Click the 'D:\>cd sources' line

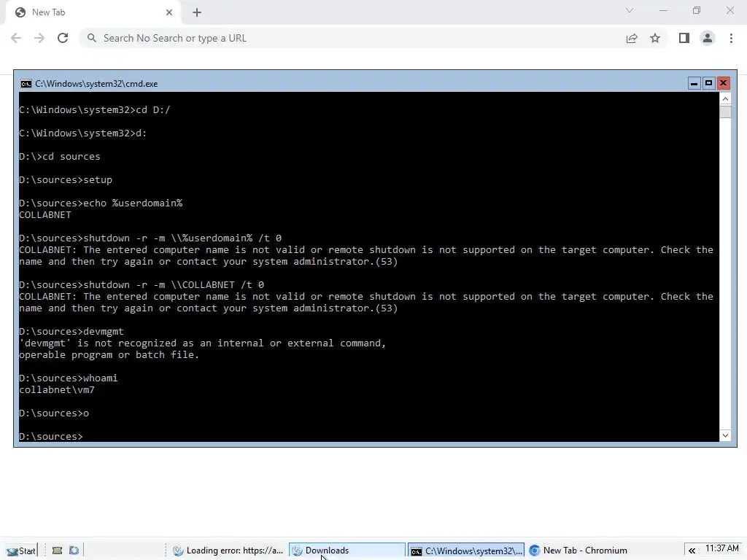(x=60, y=157)
